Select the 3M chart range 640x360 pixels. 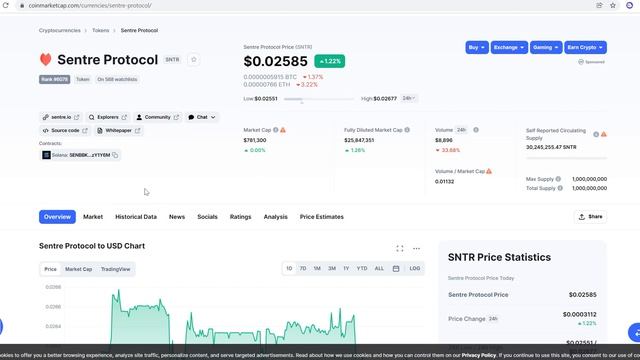pyautogui.click(x=332, y=269)
